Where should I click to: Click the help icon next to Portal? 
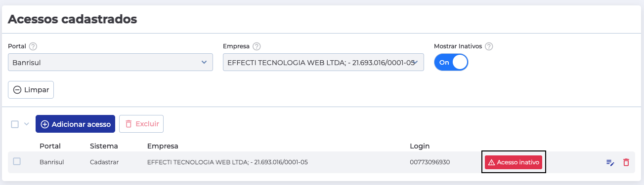click(33, 46)
